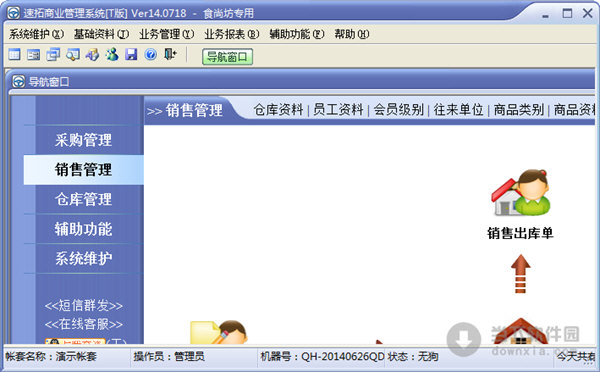This screenshot has height=372, width=600.
Task: Click status bar text 帐套名称：演示帐套
Action: click(x=51, y=357)
